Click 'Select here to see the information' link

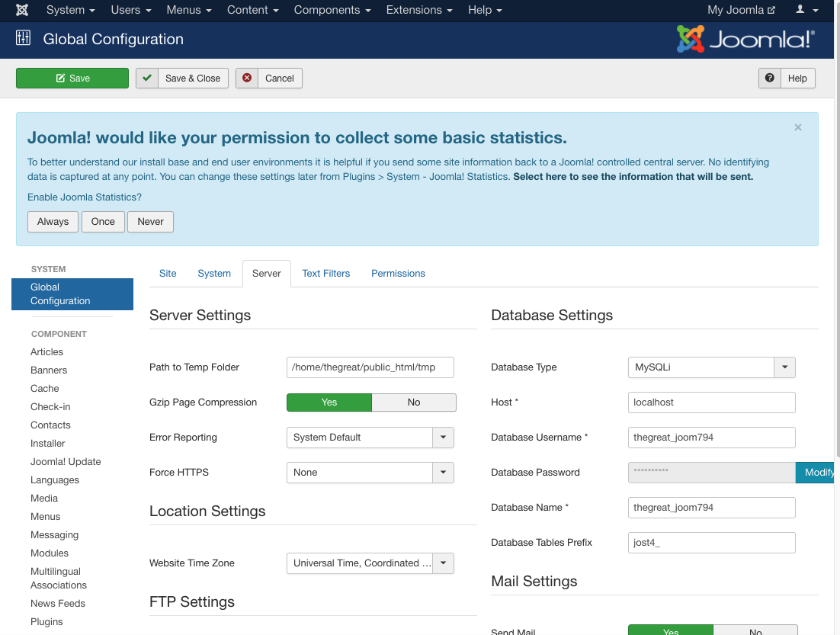(x=633, y=177)
